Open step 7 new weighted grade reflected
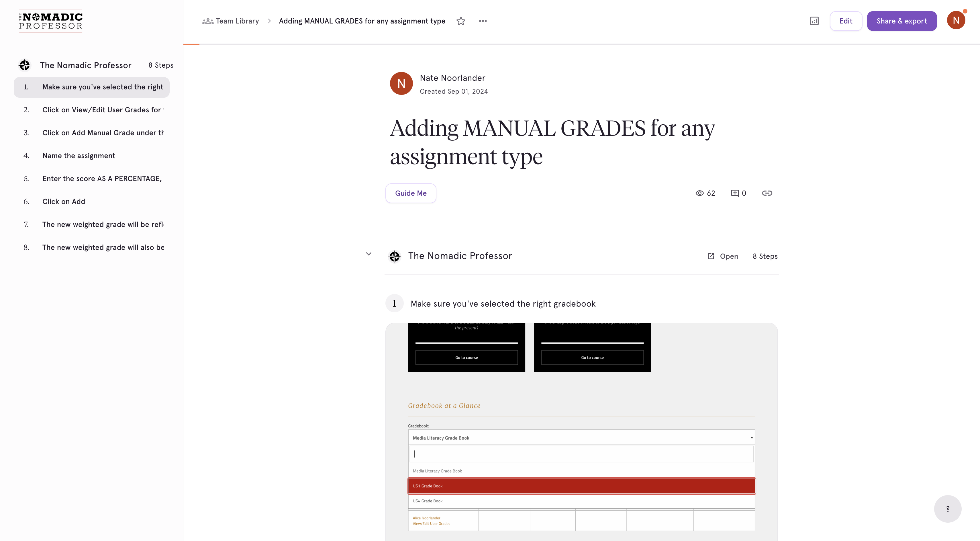This screenshot has width=980, height=541. point(92,224)
